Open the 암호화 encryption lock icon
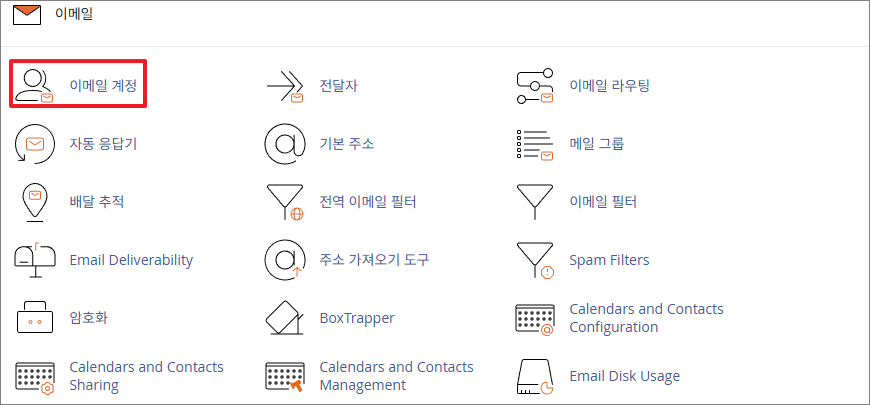 click(x=34, y=318)
